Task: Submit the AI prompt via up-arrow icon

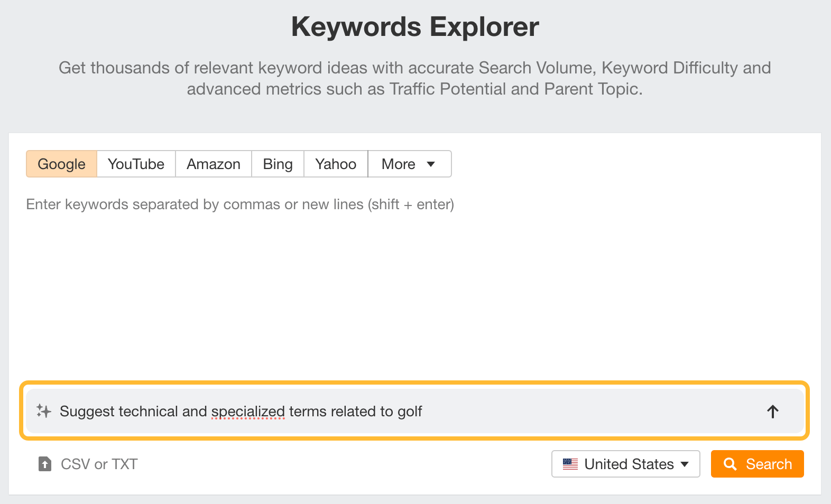Action: (x=773, y=411)
